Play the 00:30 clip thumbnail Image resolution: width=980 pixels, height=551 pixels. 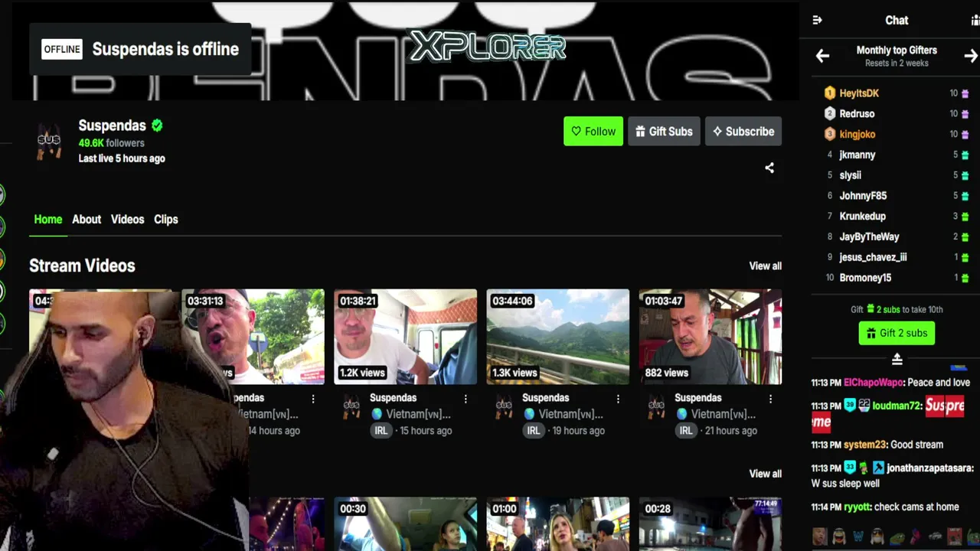[405, 524]
